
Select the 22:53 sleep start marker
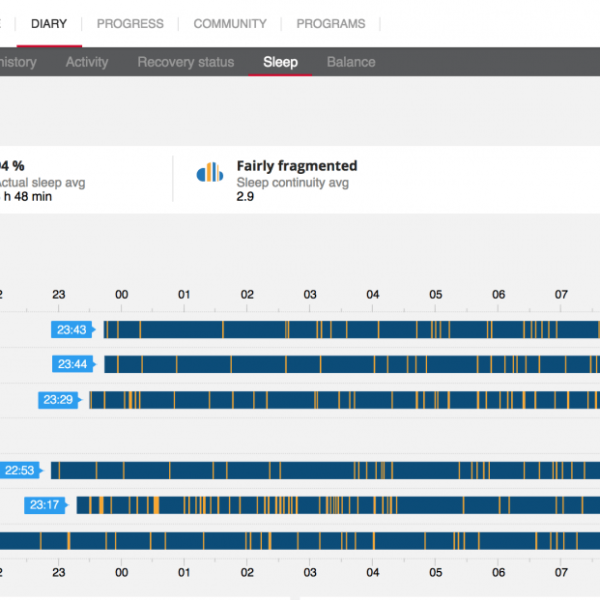click(x=21, y=470)
